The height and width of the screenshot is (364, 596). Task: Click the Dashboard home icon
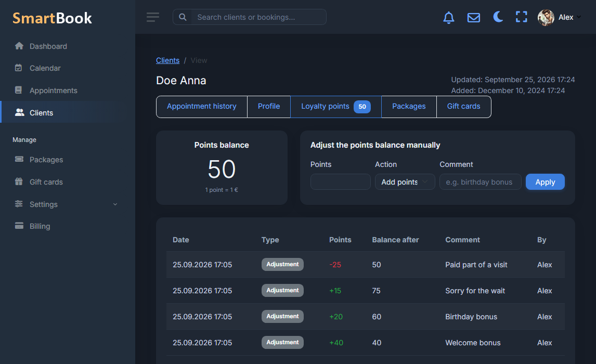[19, 46]
